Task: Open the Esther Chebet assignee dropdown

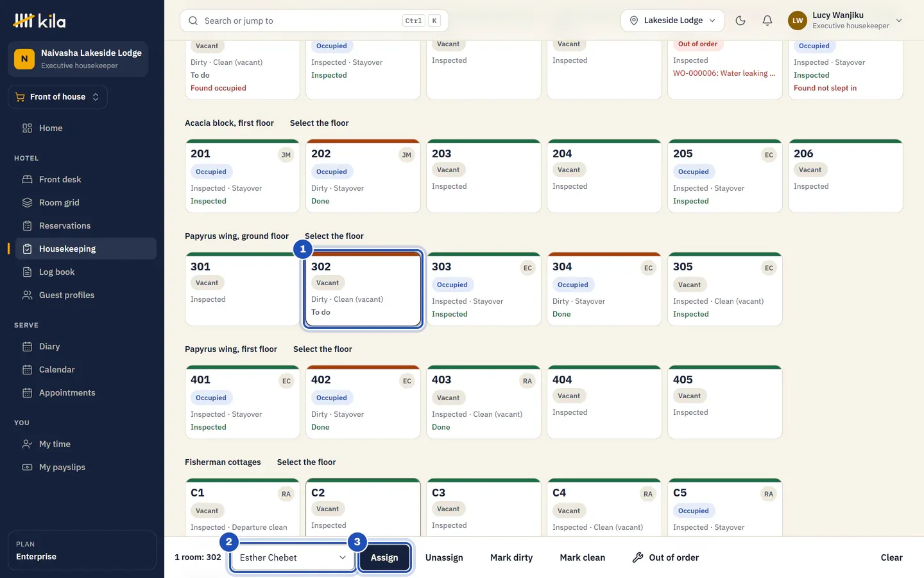Action: (x=293, y=557)
